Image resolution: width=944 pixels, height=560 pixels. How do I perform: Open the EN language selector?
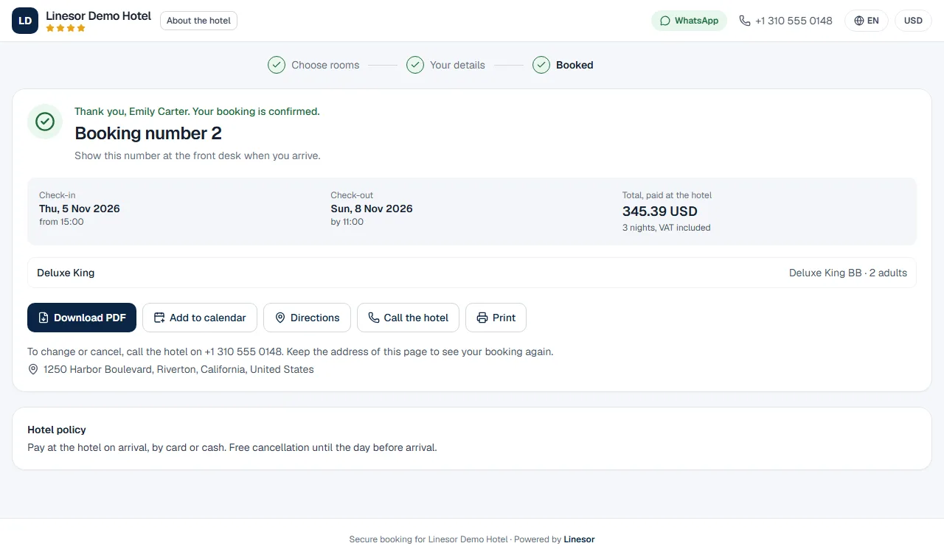[x=867, y=21]
